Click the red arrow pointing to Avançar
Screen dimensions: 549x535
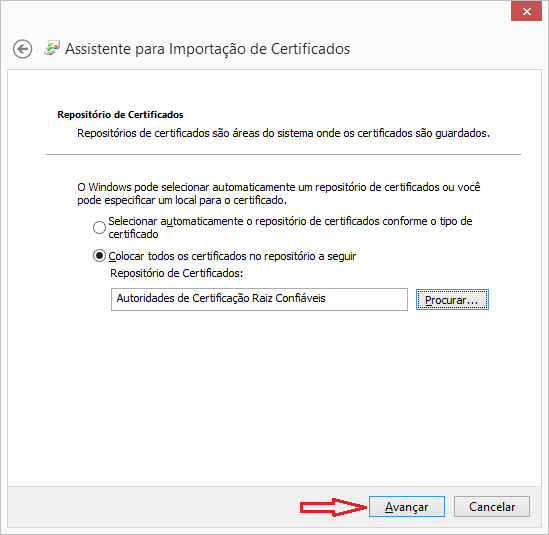333,507
